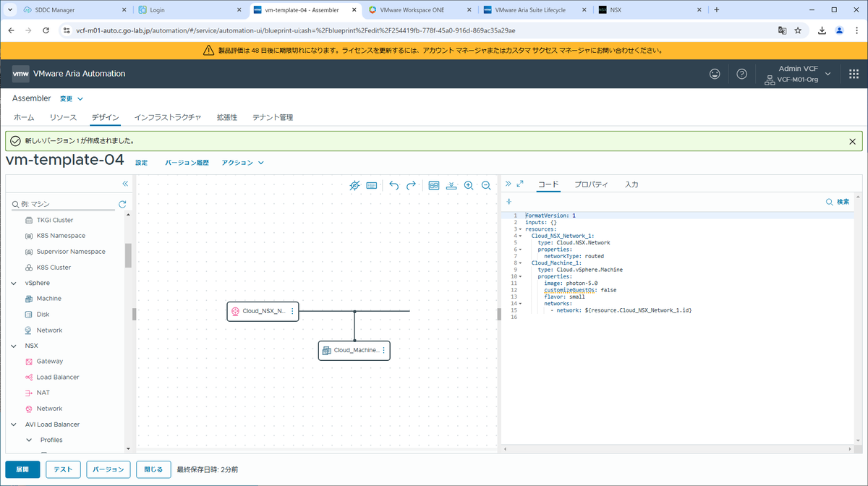Click the resource search field
Viewport: 868px width, 486px height.
coord(63,204)
